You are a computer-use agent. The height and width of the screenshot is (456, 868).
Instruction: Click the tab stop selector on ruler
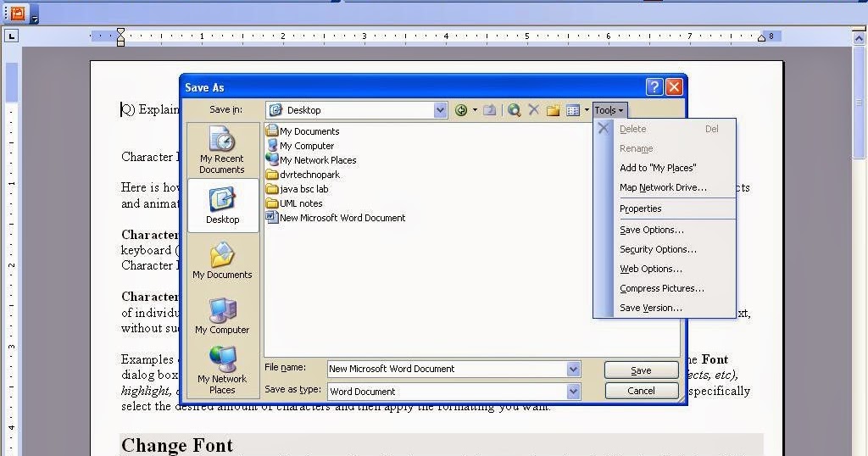coord(11,36)
